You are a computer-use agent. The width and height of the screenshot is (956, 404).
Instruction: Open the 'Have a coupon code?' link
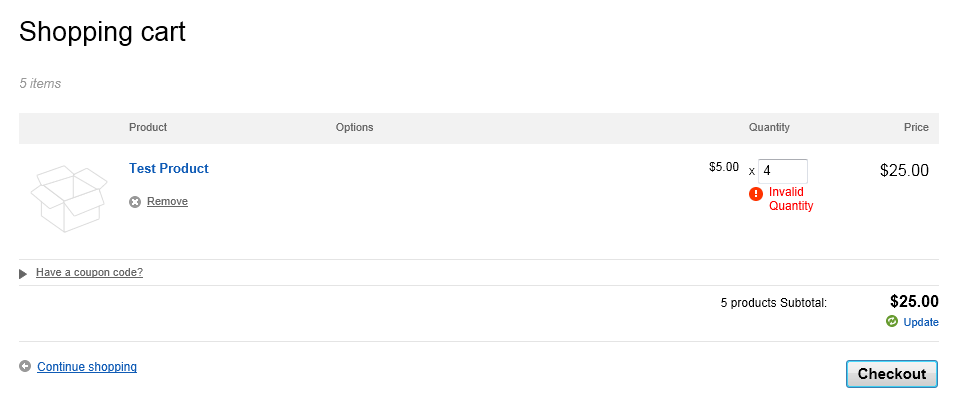point(89,272)
